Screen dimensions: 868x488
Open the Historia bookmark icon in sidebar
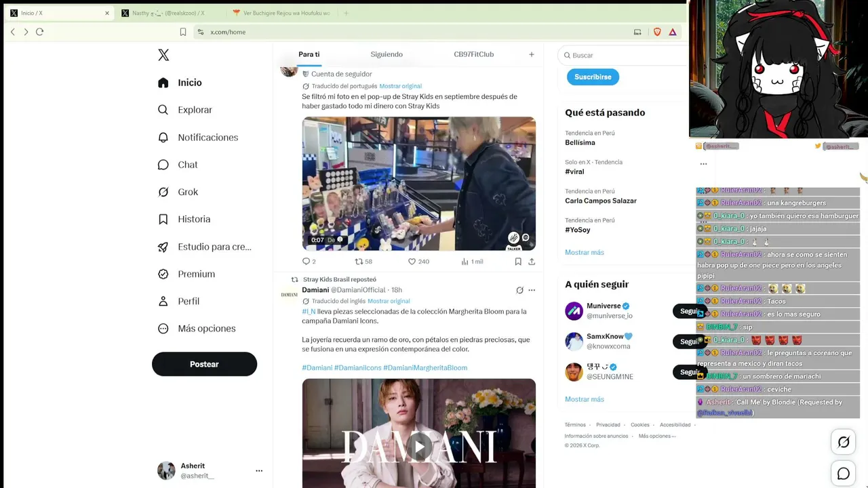tap(163, 220)
